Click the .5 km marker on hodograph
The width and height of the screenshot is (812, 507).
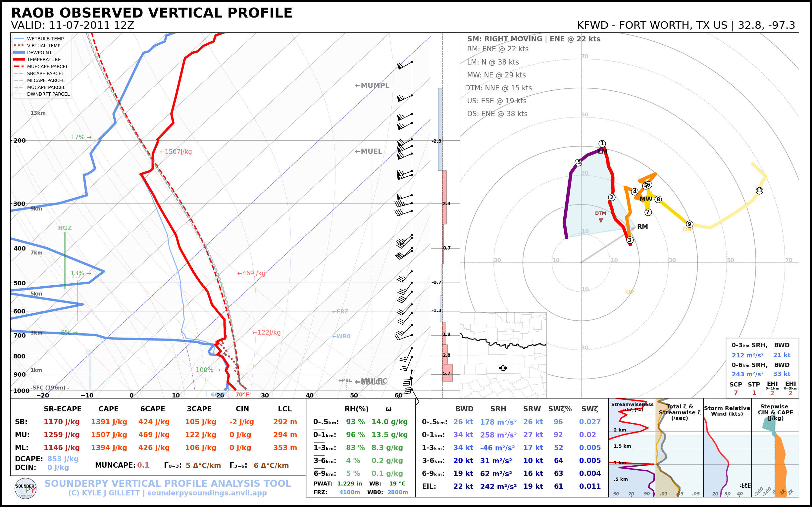(578, 162)
